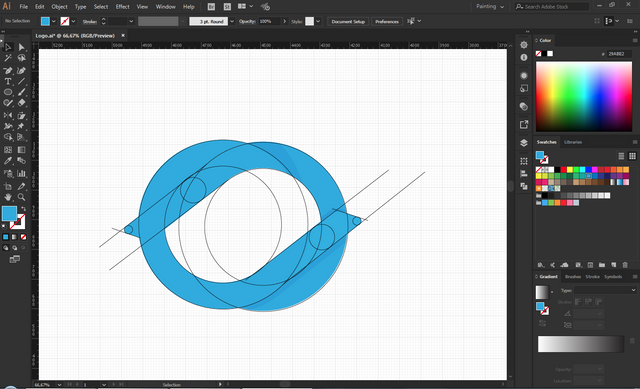Select the Artboard tool

(8, 187)
